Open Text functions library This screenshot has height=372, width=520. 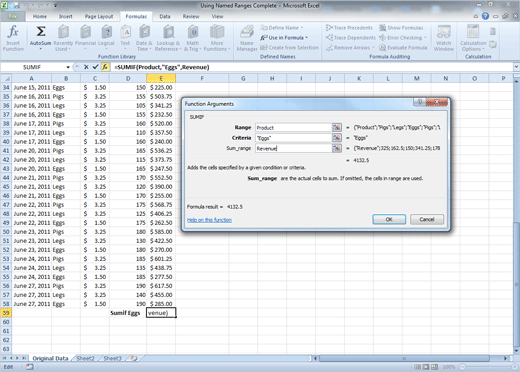pyautogui.click(x=125, y=38)
